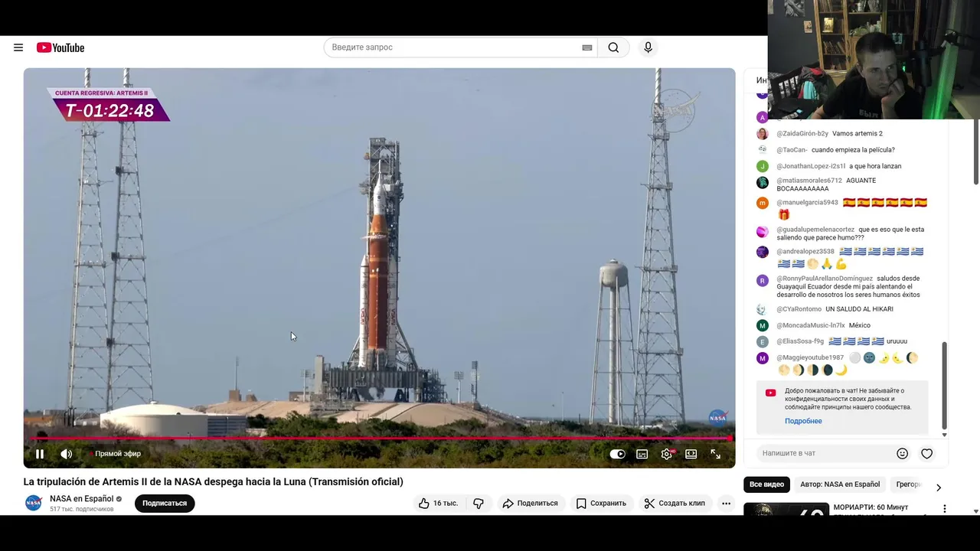Click @RonnyPaulArellanoDomínguez avatar in chat
The width and height of the screenshot is (980, 551).
click(762, 281)
